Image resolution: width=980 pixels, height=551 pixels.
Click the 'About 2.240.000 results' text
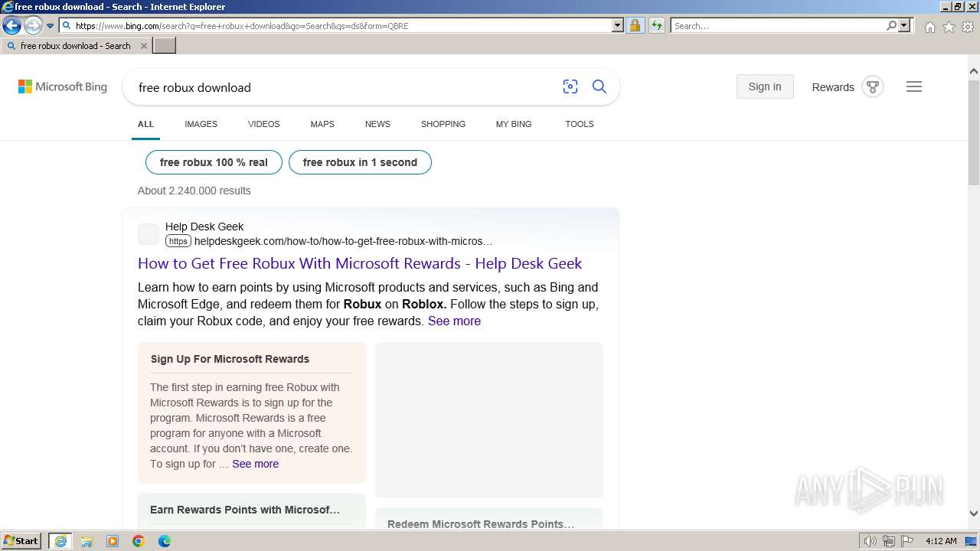tap(194, 191)
